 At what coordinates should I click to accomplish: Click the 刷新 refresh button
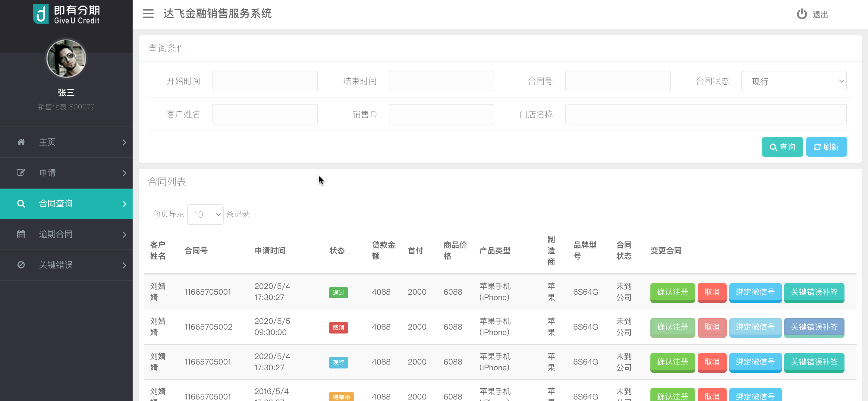pyautogui.click(x=826, y=147)
